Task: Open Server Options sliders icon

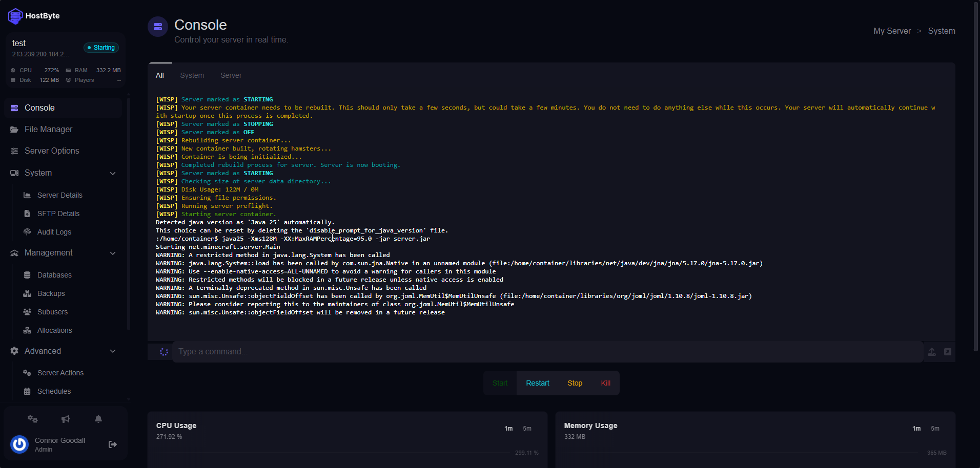Action: click(x=14, y=151)
